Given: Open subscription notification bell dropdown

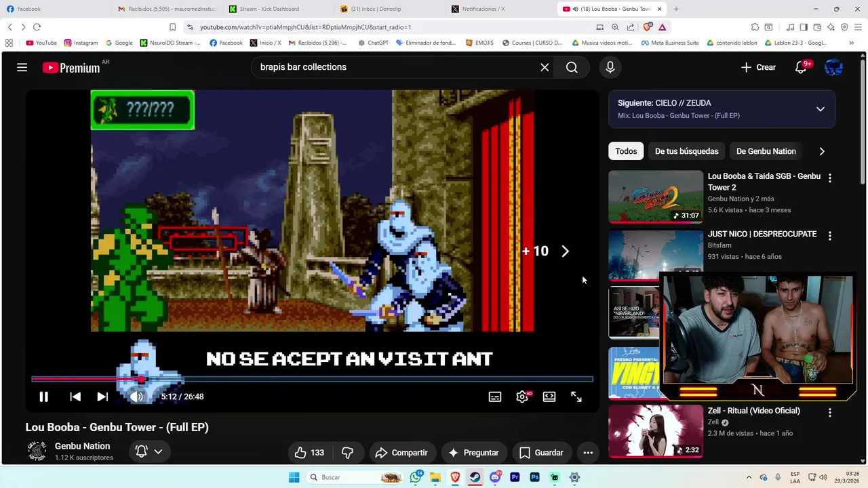Looking at the screenshot, I should pos(149,451).
